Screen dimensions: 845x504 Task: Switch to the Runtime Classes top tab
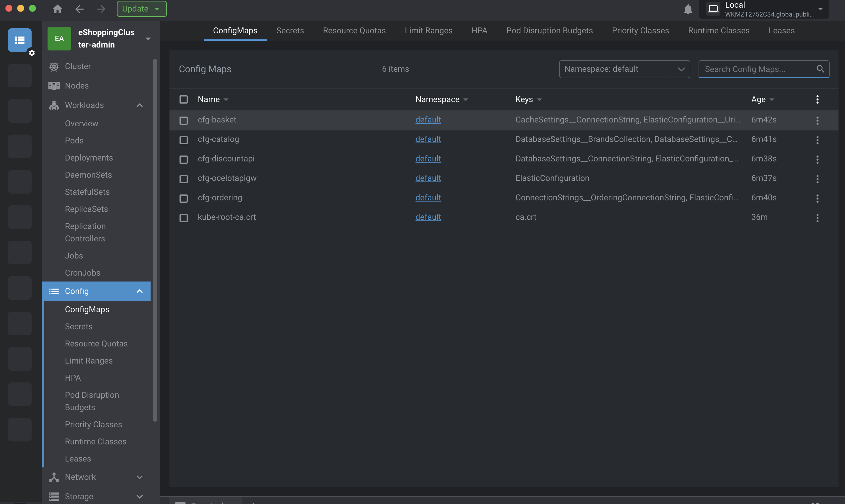pos(719,31)
